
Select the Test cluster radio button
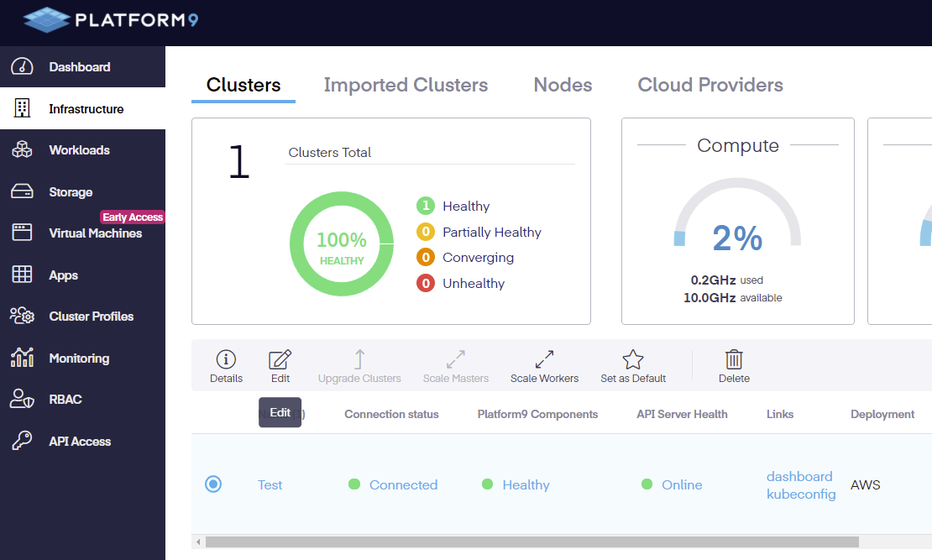click(213, 484)
